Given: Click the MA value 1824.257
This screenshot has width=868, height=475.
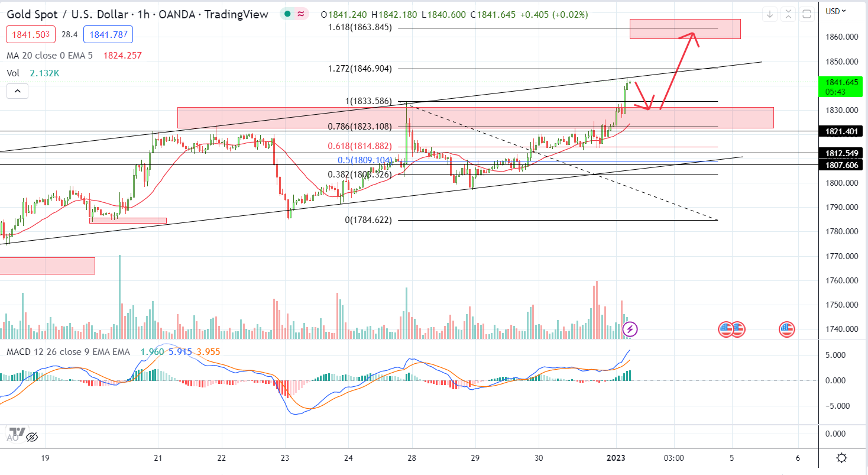Looking at the screenshot, I should [122, 56].
